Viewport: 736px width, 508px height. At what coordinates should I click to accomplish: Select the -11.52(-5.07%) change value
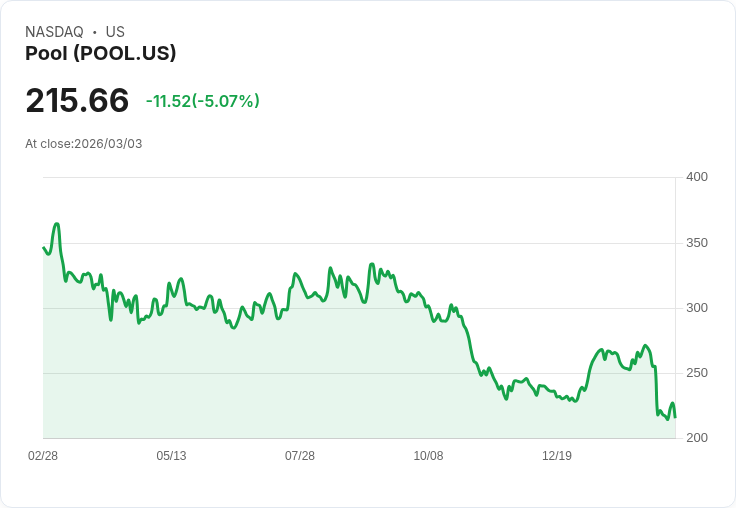tap(202, 101)
